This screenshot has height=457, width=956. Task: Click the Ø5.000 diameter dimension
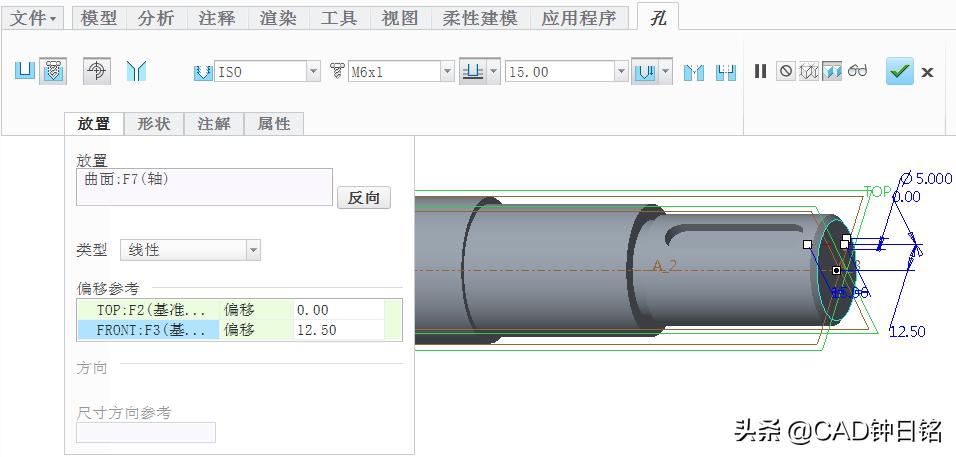click(x=926, y=178)
